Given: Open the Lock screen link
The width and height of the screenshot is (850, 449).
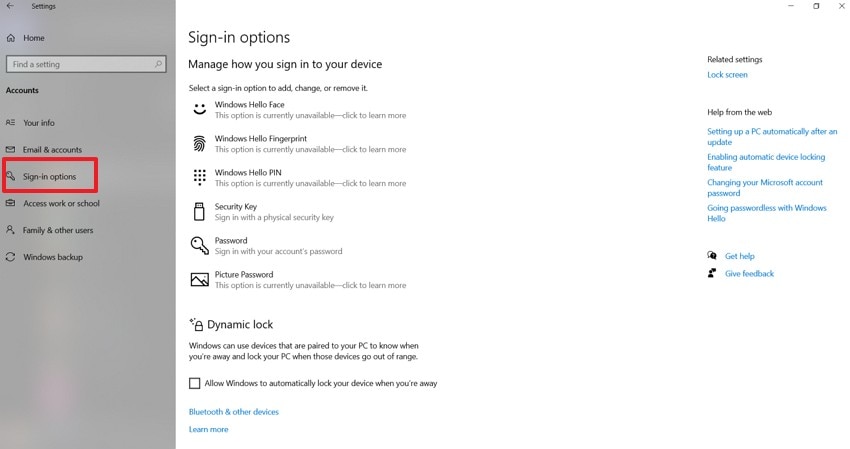Looking at the screenshot, I should click(727, 75).
